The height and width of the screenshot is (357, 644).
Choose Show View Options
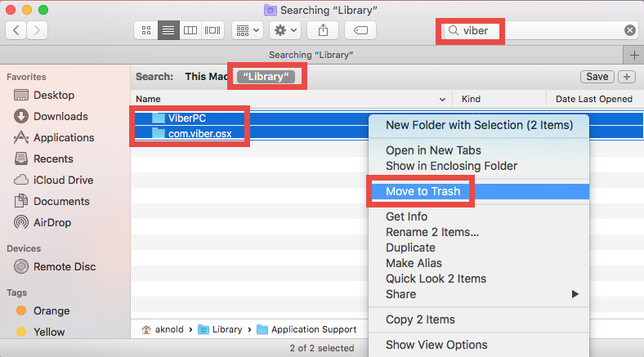[479, 345]
